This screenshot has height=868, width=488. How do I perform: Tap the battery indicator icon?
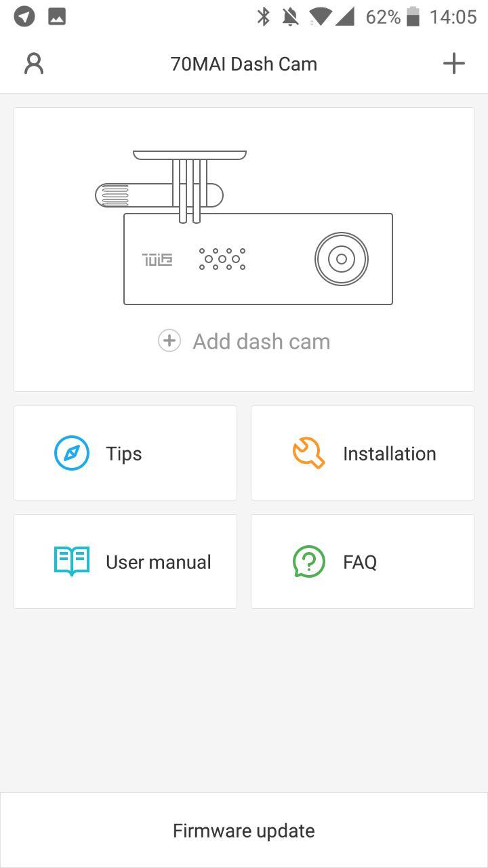pyautogui.click(x=413, y=17)
